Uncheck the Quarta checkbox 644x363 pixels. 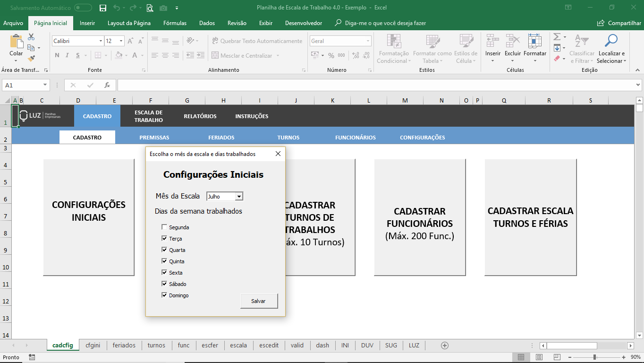pyautogui.click(x=164, y=250)
